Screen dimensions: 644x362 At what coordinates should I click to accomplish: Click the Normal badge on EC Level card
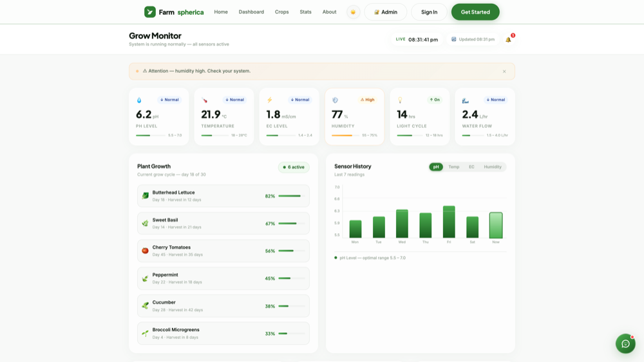(x=300, y=100)
